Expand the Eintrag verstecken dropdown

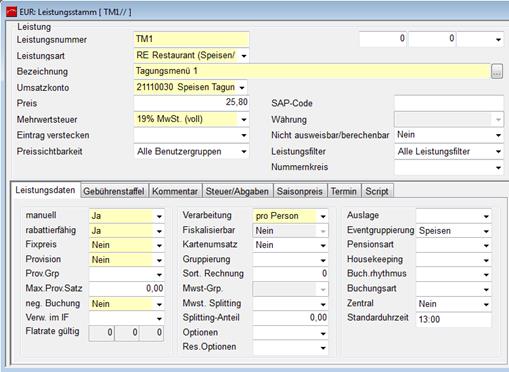(244, 135)
